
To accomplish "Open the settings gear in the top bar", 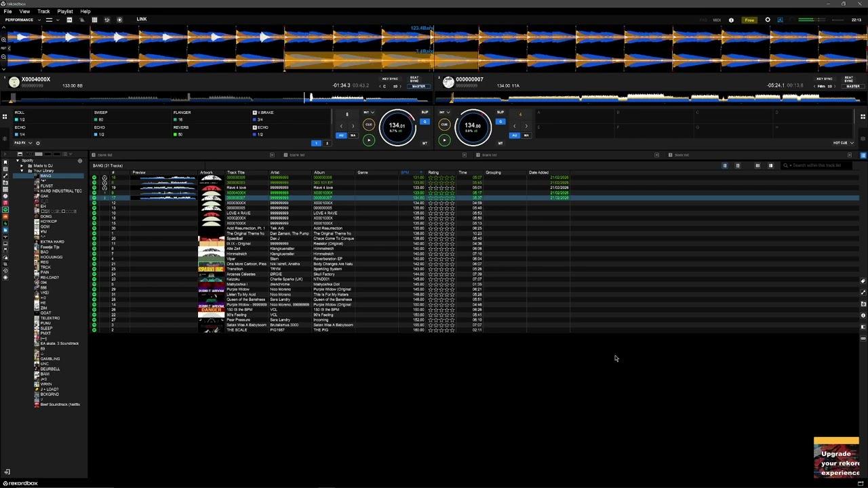I will tap(768, 20).
